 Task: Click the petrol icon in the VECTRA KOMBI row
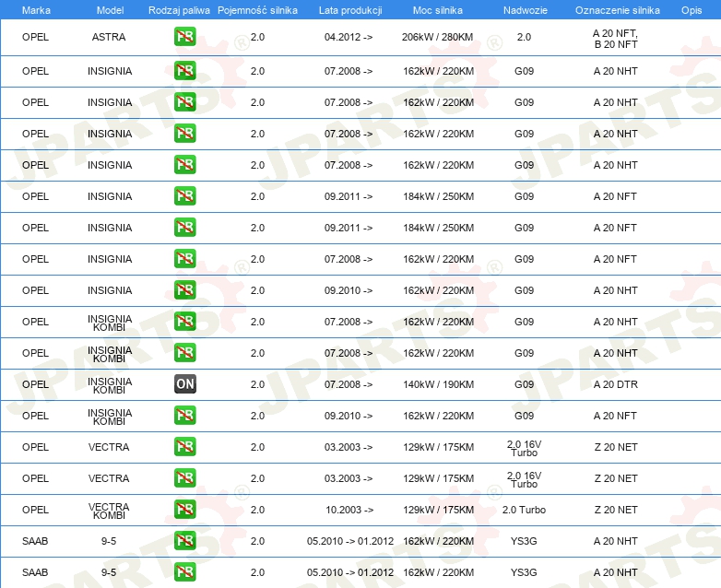(x=184, y=510)
